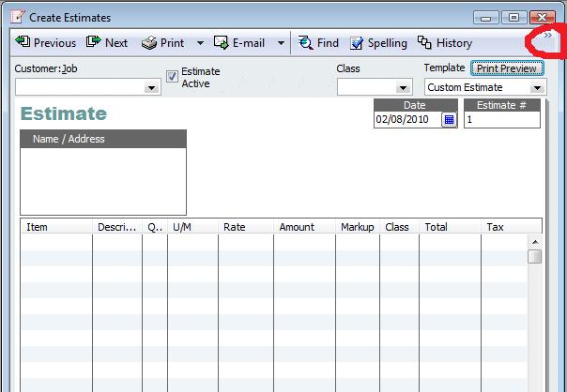The image size is (567, 392).
Task: Click the Estimate # input field
Action: pyautogui.click(x=501, y=120)
